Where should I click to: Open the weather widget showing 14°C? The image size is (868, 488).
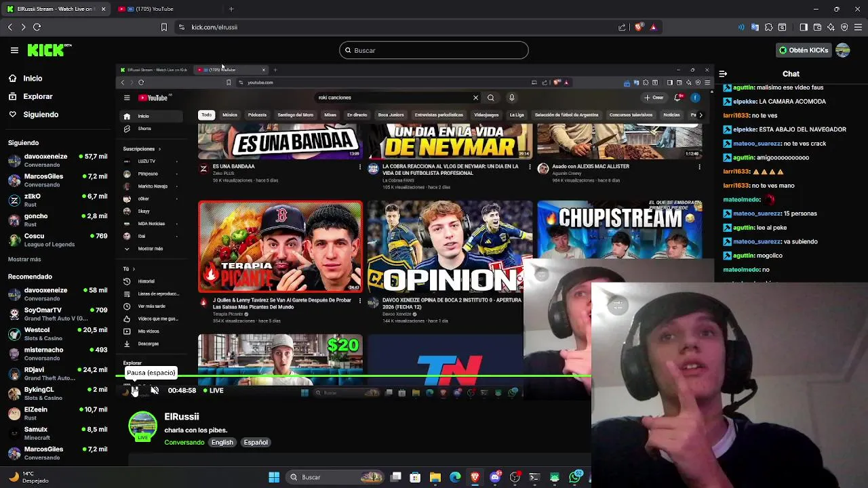click(28, 477)
